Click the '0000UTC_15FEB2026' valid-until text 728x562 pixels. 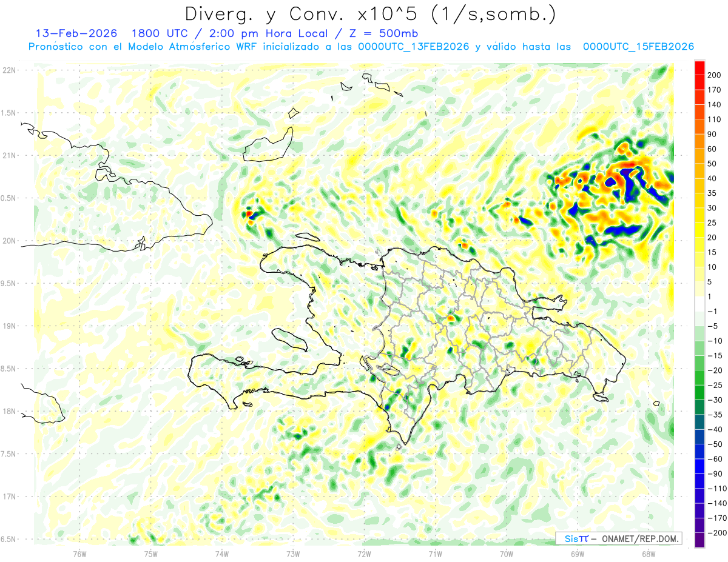(638, 47)
